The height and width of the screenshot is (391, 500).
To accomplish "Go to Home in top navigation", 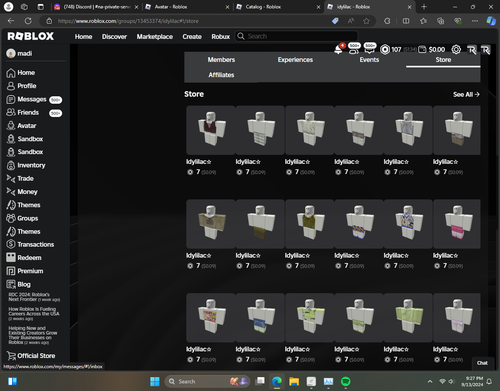I will click(83, 37).
